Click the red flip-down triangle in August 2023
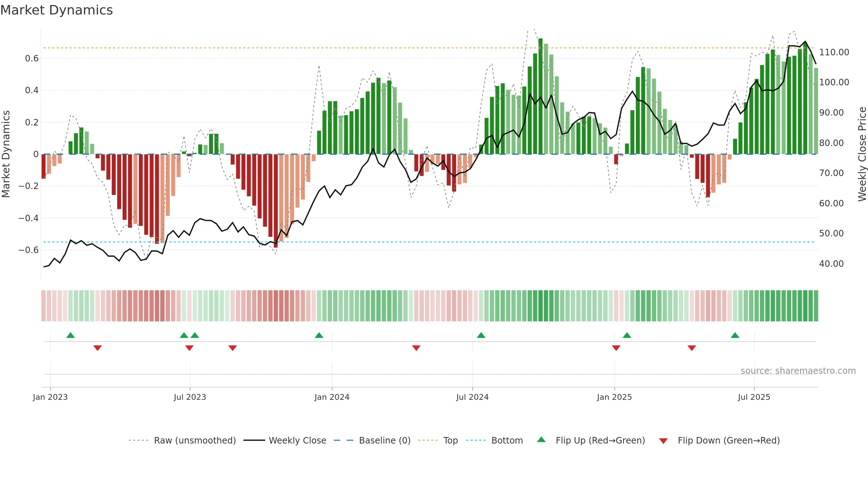868x488 pixels. point(233,348)
